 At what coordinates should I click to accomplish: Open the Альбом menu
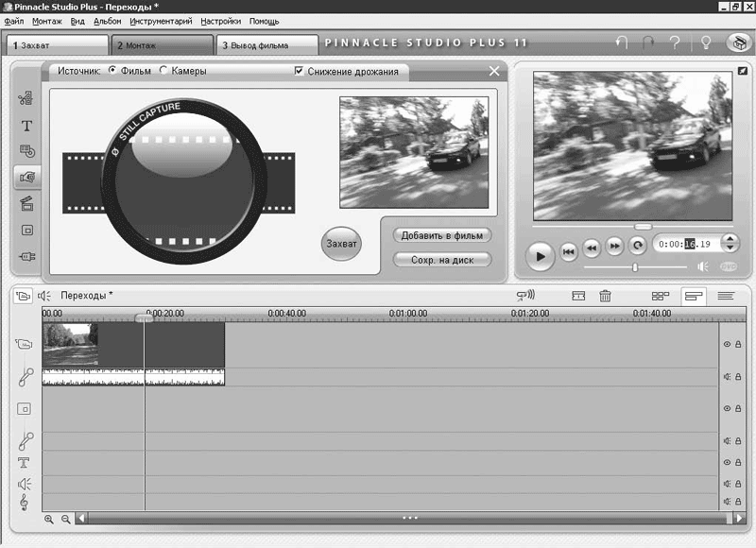pyautogui.click(x=108, y=20)
